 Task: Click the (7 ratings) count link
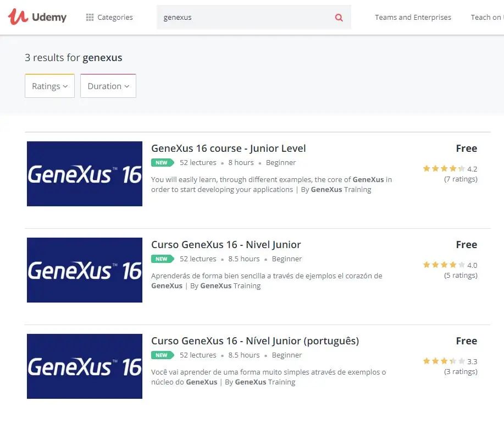click(x=461, y=179)
